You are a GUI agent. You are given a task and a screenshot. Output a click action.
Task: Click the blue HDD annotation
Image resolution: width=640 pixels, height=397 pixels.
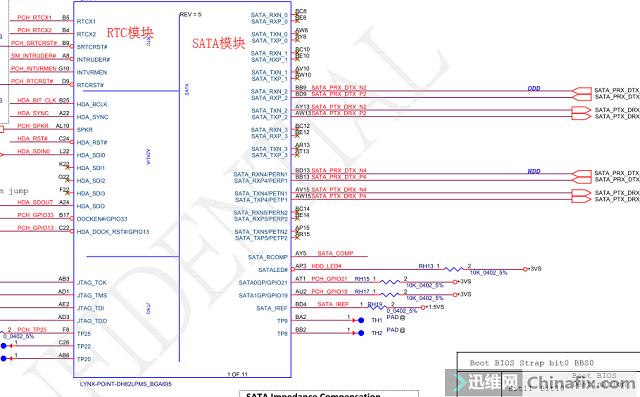pyautogui.click(x=534, y=171)
